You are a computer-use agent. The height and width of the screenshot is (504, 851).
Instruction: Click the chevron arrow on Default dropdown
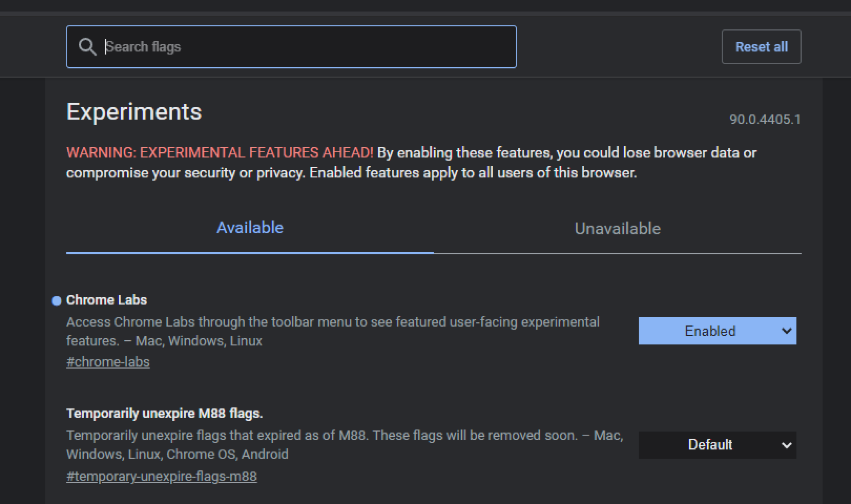pyautogui.click(x=786, y=445)
